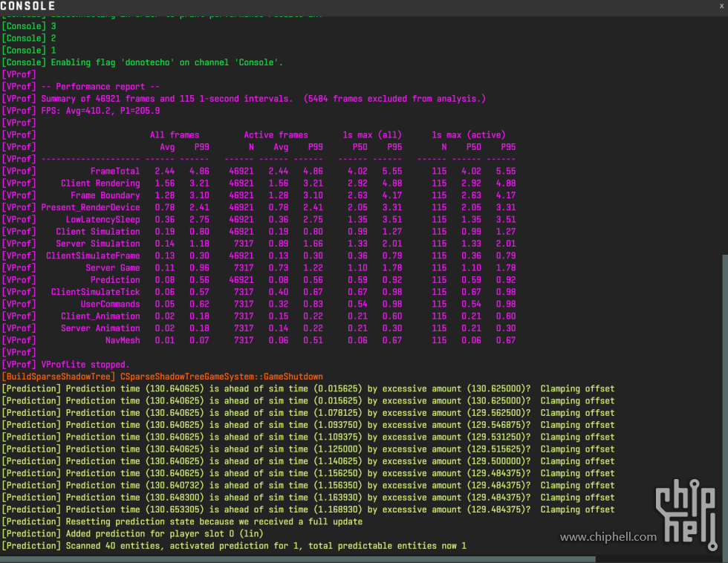Select the "Summary of 46921 frames" line
The height and width of the screenshot is (563, 728).
pos(244,98)
